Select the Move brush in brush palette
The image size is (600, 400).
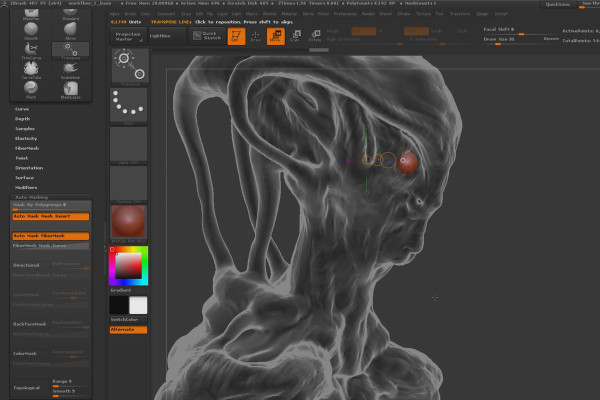(x=70, y=31)
